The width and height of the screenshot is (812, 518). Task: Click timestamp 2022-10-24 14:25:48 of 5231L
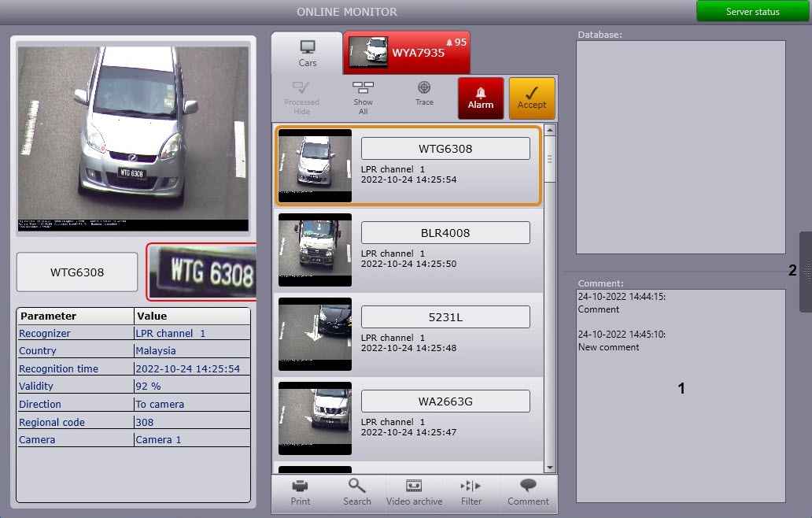408,348
